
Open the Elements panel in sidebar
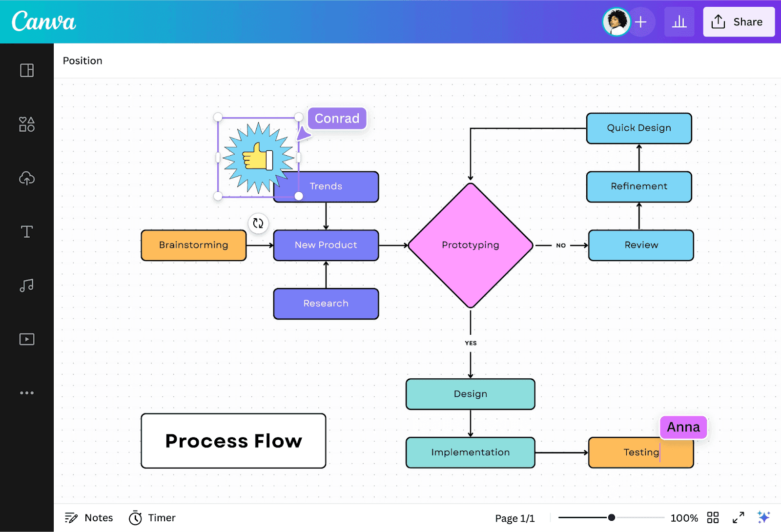click(27, 124)
